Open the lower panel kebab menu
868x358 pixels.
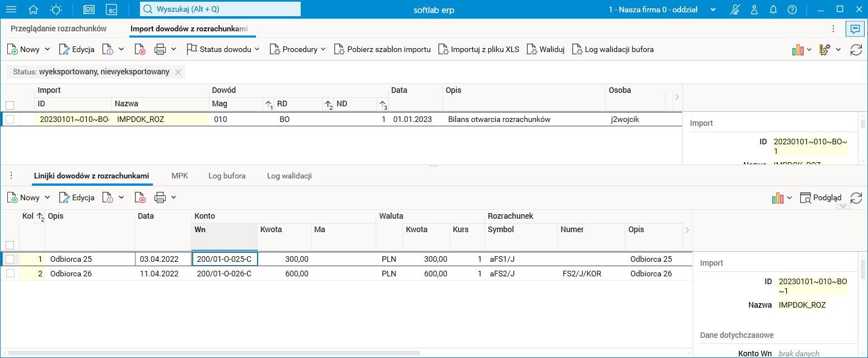click(11, 176)
